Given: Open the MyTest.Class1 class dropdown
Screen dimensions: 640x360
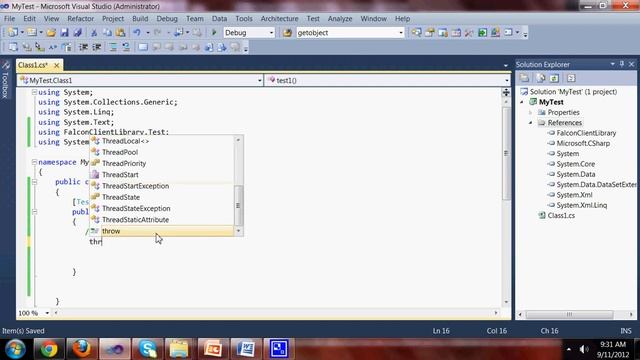Looking at the screenshot, I should click(x=260, y=80).
